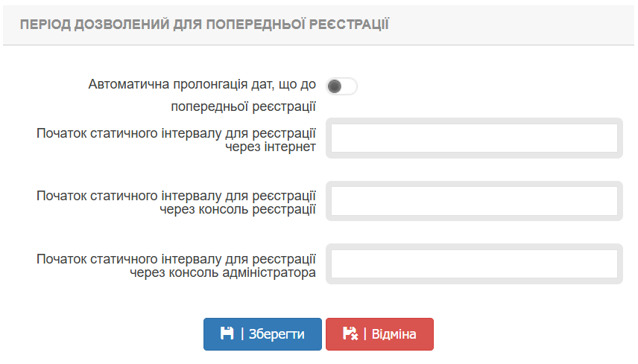The width and height of the screenshot is (638, 364).
Task: Click the gray knob of the prolongation toggle
Action: point(335,86)
